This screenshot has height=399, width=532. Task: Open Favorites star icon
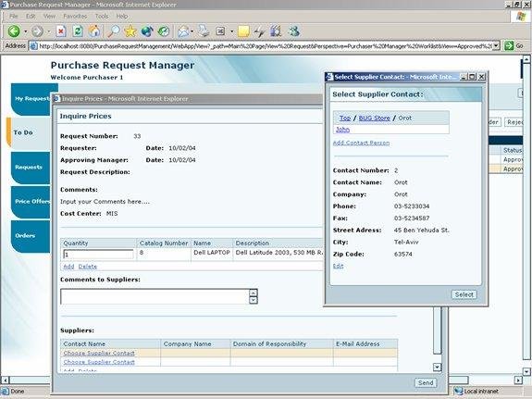pos(130,31)
